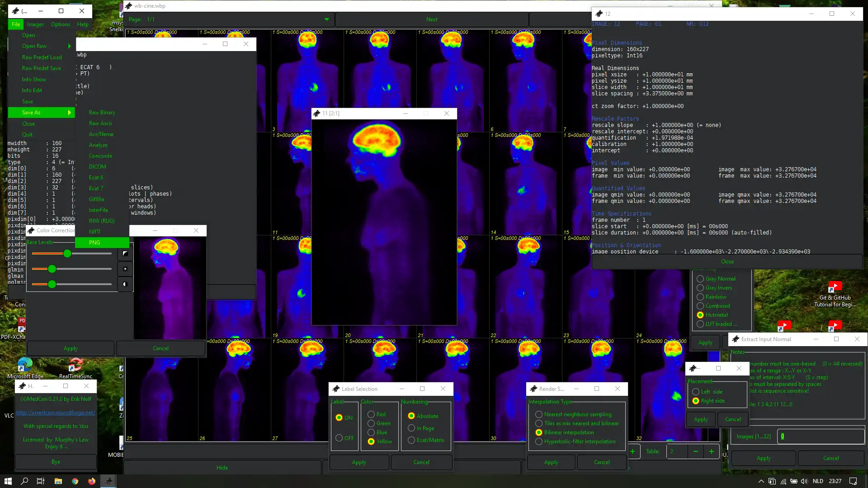Viewport: 868px width, 488px height.
Task: Click the label selection dialog icon
Action: pos(335,388)
